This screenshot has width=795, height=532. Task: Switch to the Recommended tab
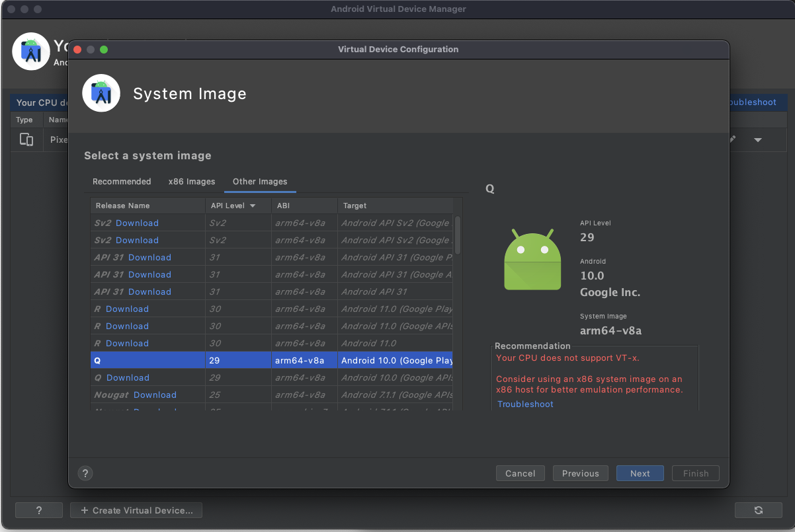[122, 182]
